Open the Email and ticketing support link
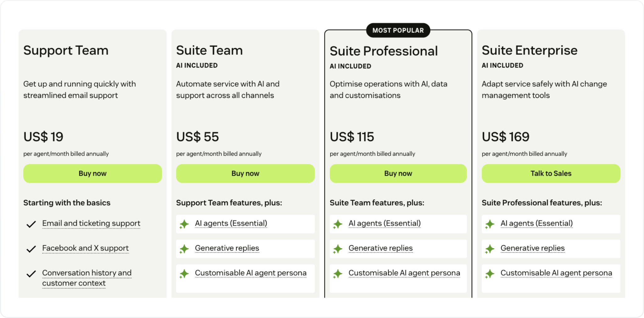 click(91, 223)
